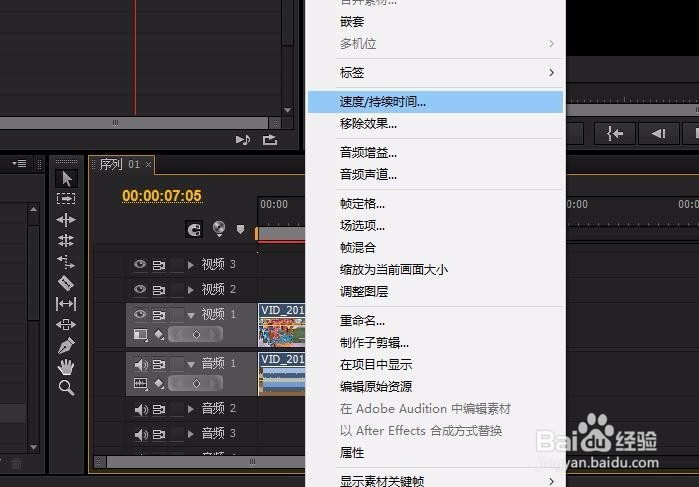Select the Pen tool

click(x=66, y=346)
